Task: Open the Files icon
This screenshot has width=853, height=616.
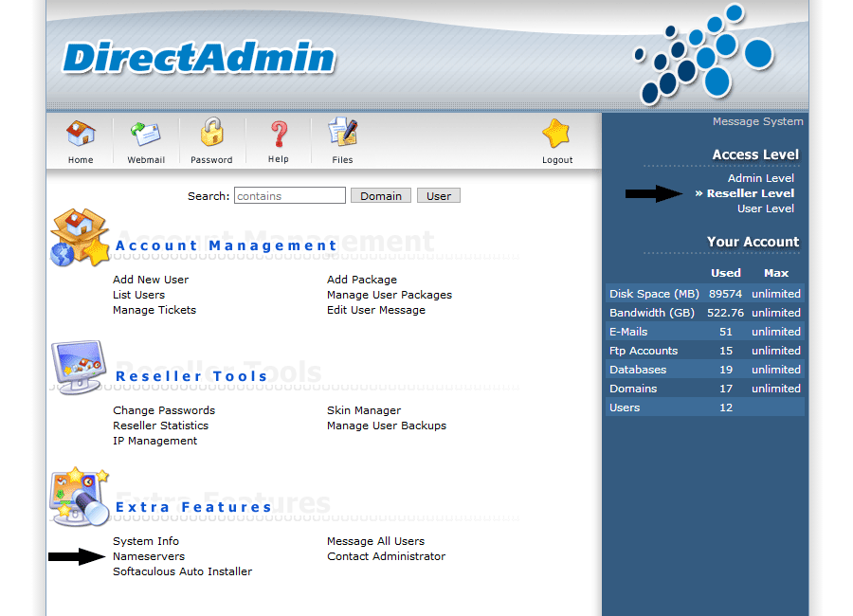Action: tap(343, 133)
